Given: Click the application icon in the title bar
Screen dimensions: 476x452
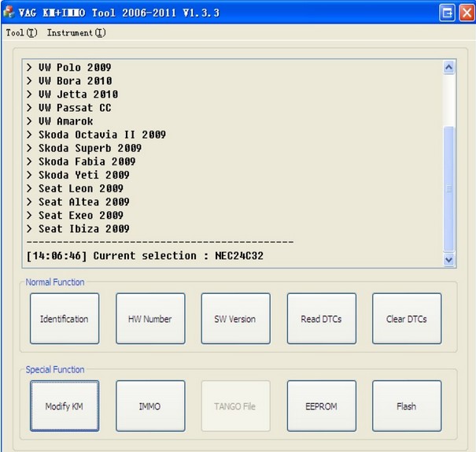Looking at the screenshot, I should click(9, 12).
